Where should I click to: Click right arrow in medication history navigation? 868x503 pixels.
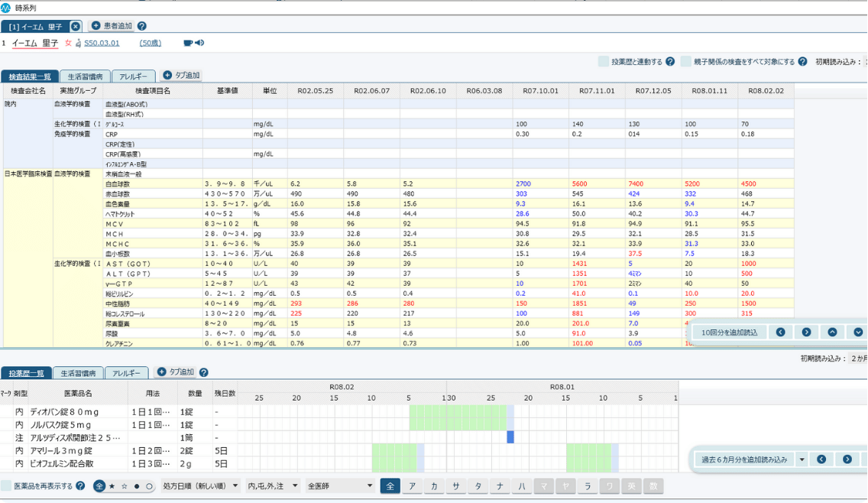click(x=847, y=459)
